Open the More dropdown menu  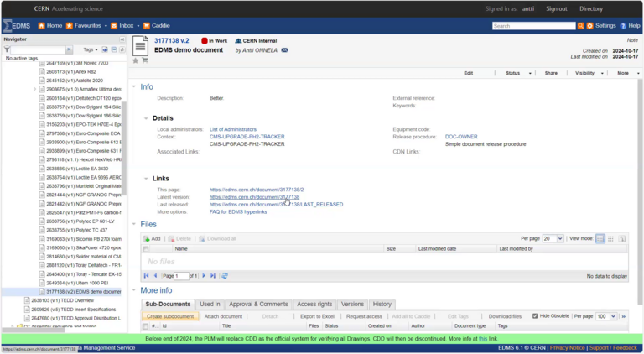tap(628, 73)
